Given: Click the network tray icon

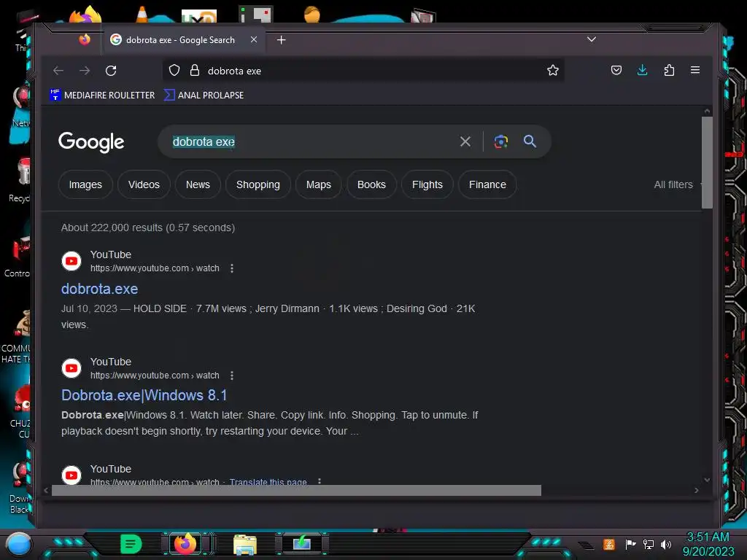Looking at the screenshot, I should (x=649, y=544).
